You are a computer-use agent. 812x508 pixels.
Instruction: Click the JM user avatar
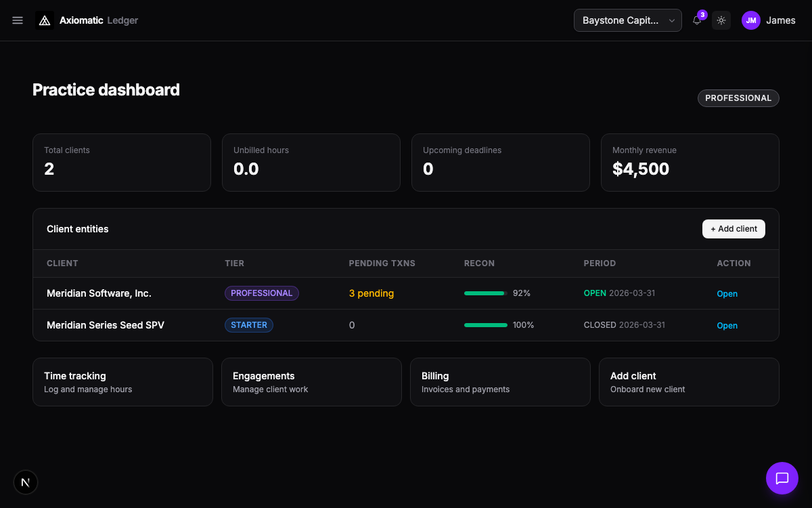(x=751, y=20)
